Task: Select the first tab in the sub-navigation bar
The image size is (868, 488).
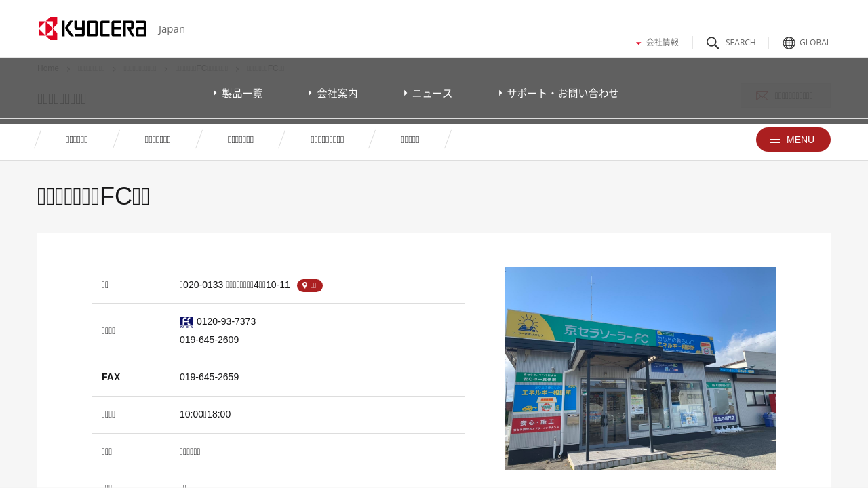Action: tap(77, 140)
